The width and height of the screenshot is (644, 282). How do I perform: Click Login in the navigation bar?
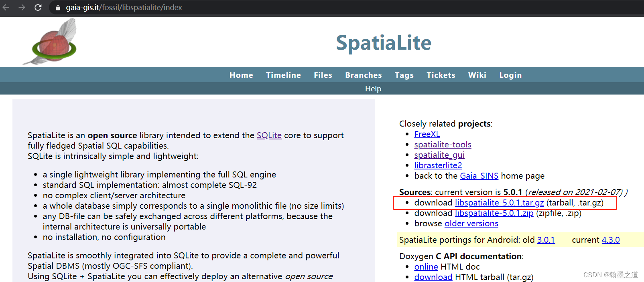click(510, 75)
